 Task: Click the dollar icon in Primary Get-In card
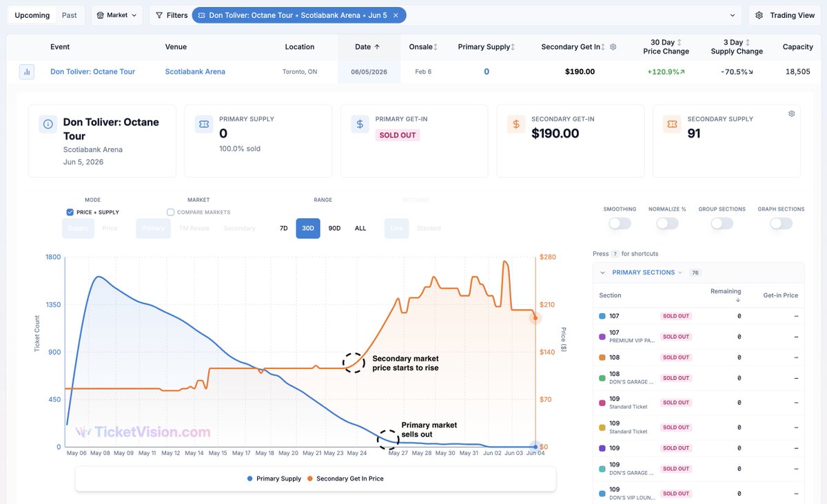360,124
